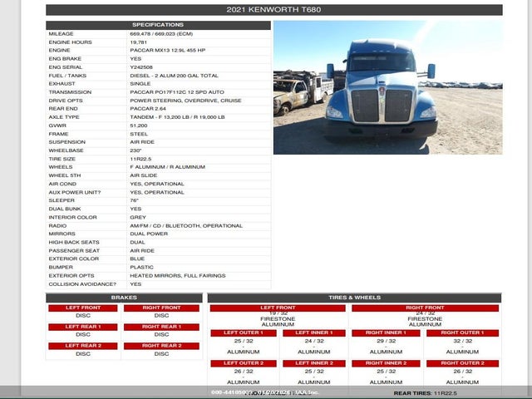
Task: Select the Specifications section header
Action: 158,25
